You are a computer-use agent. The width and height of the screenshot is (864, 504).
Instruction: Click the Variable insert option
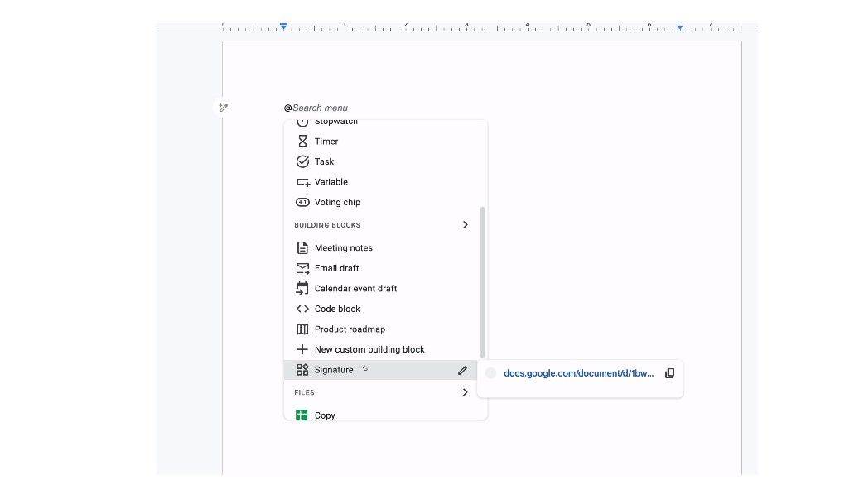331,182
